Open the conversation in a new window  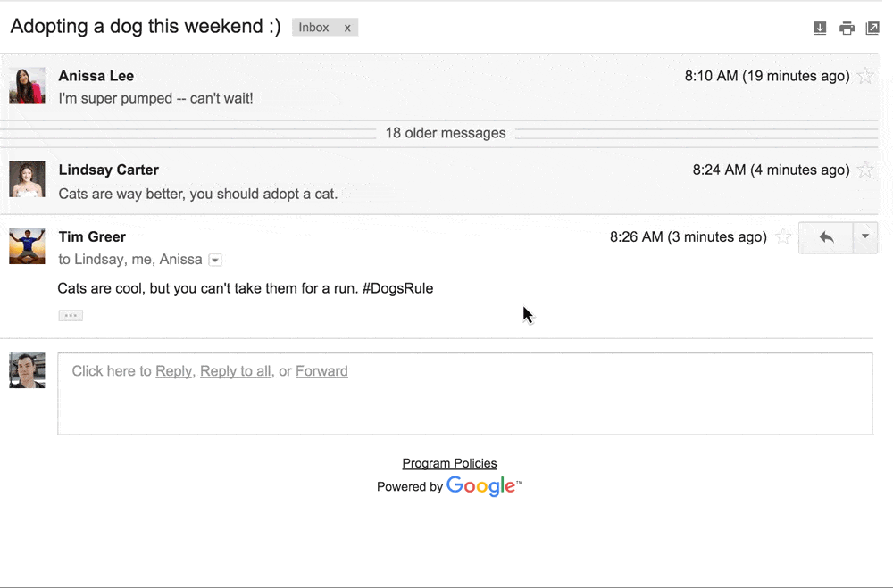tap(872, 28)
